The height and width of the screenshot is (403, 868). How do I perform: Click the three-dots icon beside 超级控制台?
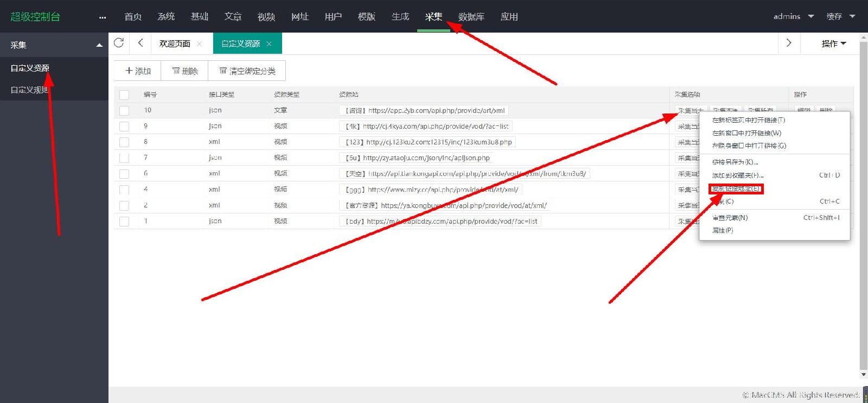pos(103,17)
